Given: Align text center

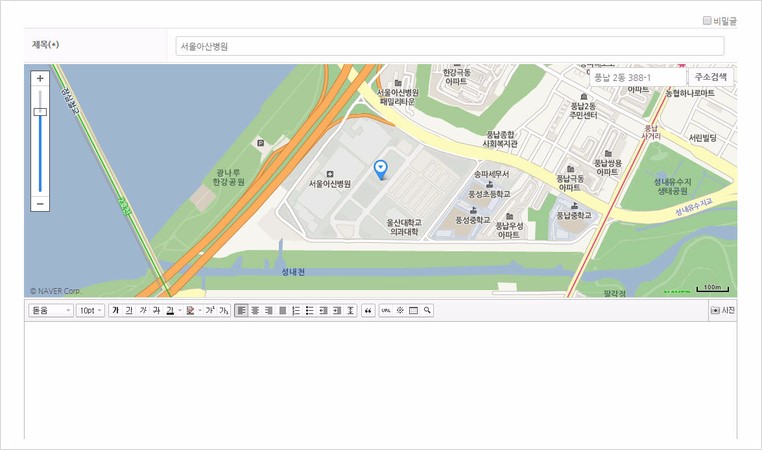Looking at the screenshot, I should coord(255,311).
